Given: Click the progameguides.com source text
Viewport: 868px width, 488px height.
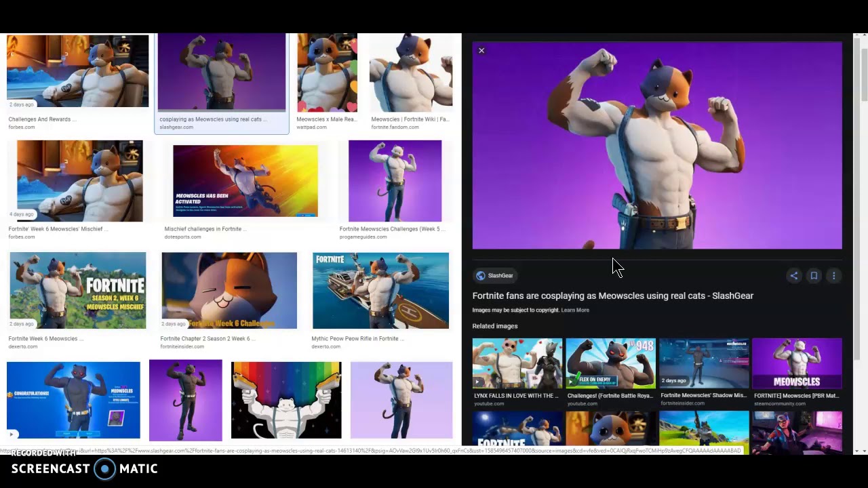Looking at the screenshot, I should click(363, 237).
